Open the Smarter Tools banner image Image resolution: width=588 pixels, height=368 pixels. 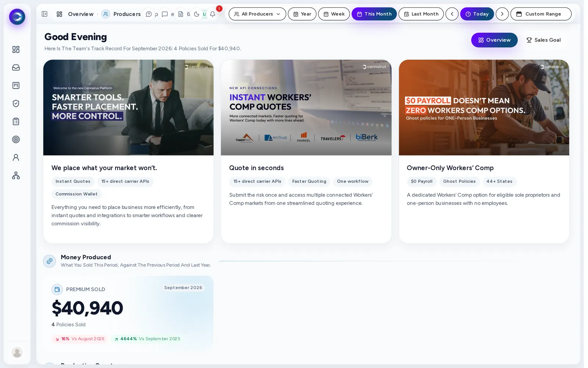pyautogui.click(x=128, y=107)
